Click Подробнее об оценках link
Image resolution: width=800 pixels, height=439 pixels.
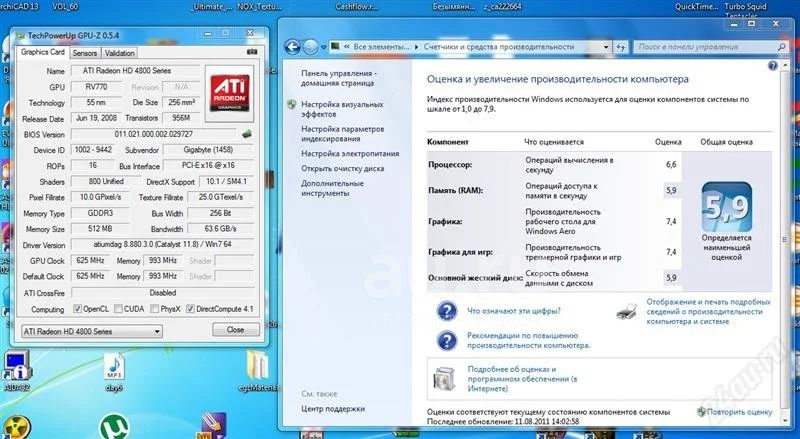click(x=522, y=379)
